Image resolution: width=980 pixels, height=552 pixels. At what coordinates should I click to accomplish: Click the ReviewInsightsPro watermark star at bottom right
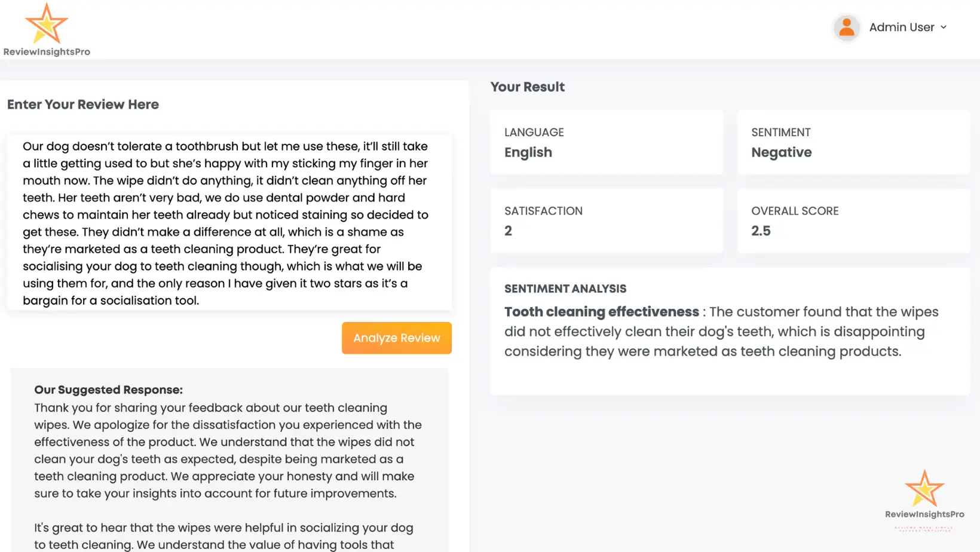924,488
